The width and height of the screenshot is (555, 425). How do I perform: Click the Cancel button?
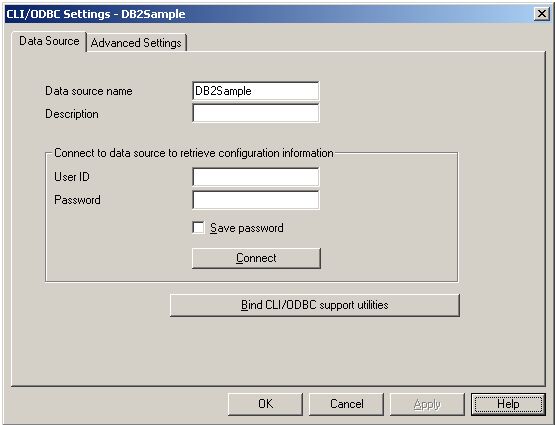(x=347, y=404)
